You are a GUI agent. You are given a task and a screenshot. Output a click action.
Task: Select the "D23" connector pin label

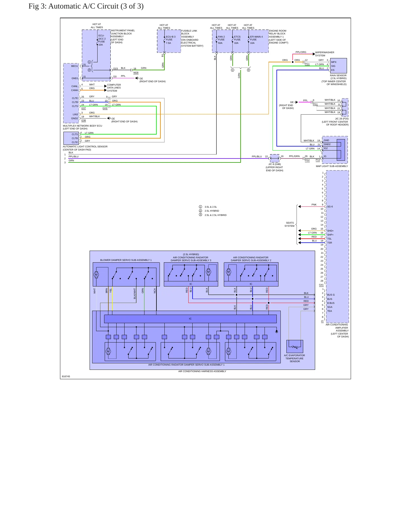pos(115,69)
